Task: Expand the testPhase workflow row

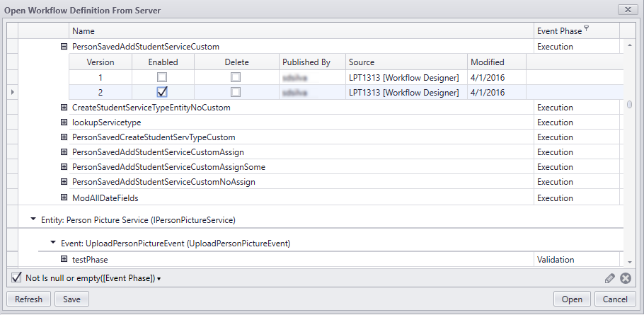Action: [64, 260]
